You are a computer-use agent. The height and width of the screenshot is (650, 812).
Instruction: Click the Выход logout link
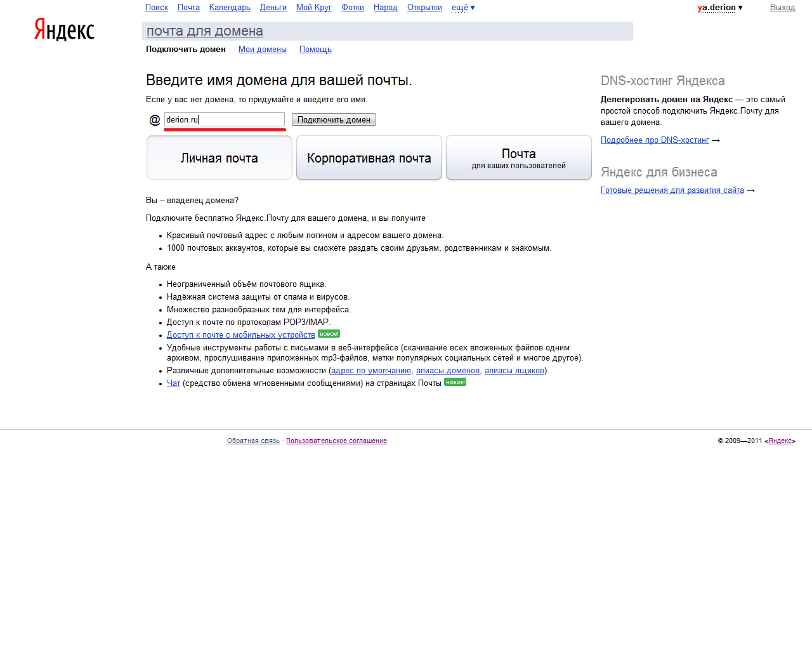(x=782, y=8)
